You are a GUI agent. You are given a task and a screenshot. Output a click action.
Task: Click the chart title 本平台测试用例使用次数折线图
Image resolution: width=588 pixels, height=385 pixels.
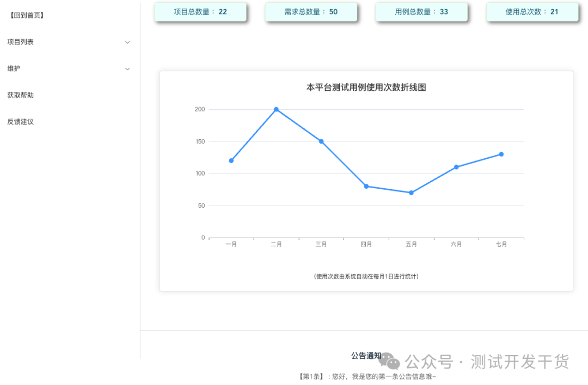(x=366, y=87)
